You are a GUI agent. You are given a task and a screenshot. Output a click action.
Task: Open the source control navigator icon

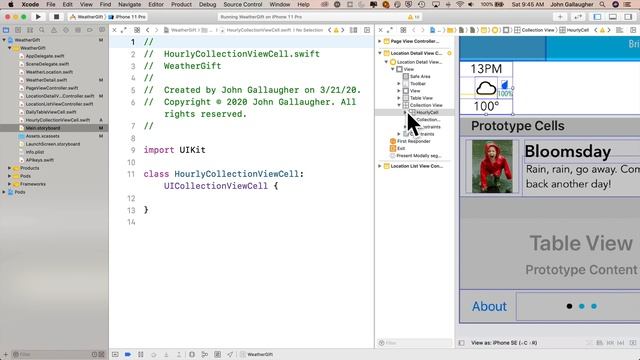[18, 30]
